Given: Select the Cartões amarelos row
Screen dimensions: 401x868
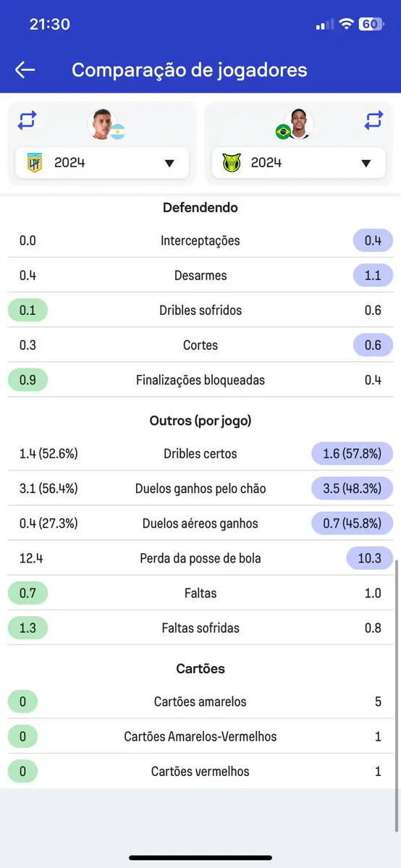Looking at the screenshot, I should (x=200, y=702).
